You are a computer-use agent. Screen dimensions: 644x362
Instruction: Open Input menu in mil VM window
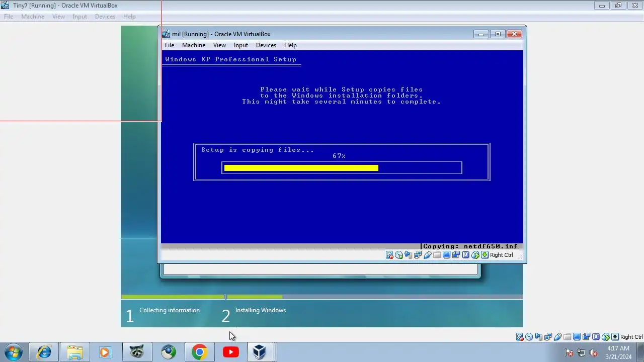tap(240, 45)
